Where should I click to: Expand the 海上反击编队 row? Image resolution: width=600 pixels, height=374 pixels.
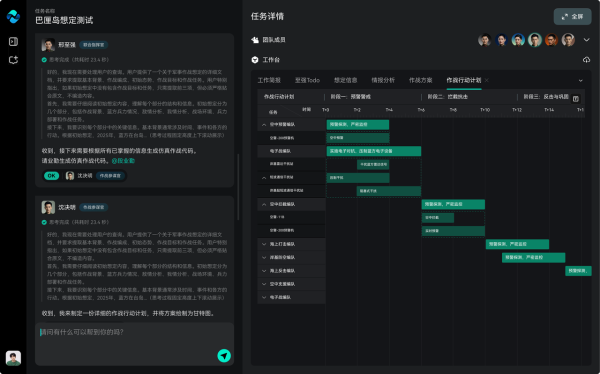(x=264, y=271)
